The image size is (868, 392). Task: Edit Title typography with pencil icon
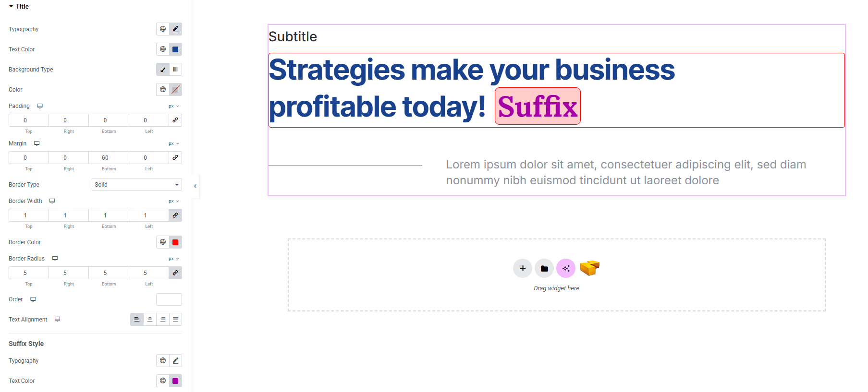click(x=175, y=29)
